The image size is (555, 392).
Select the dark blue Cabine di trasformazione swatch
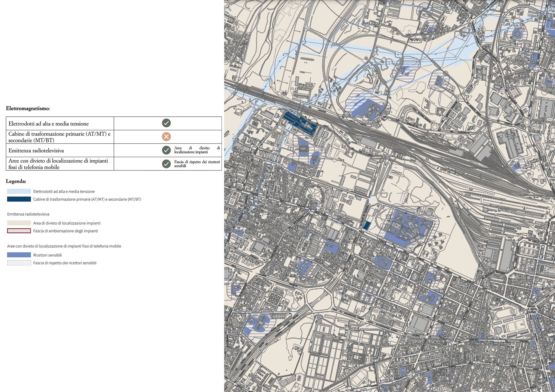coord(19,199)
